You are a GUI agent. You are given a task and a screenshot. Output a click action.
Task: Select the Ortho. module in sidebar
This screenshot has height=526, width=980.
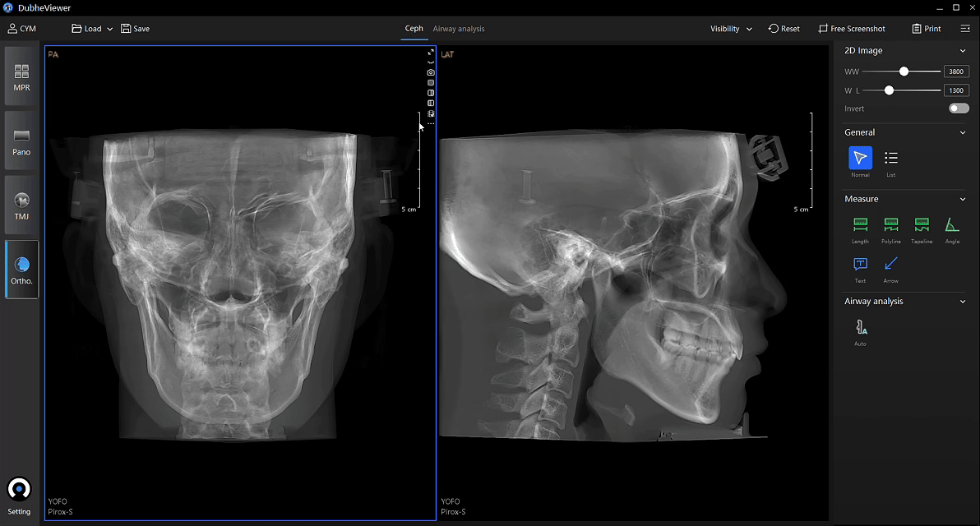pyautogui.click(x=21, y=270)
